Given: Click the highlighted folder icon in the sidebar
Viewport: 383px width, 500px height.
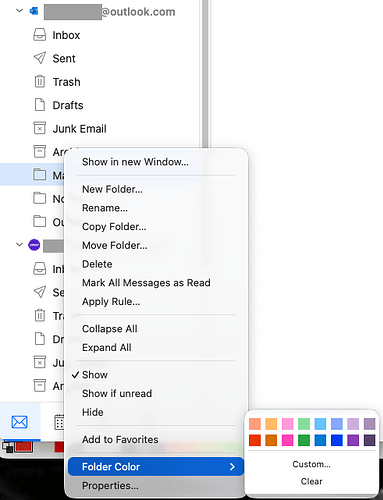Looking at the screenshot, I should point(40,175).
